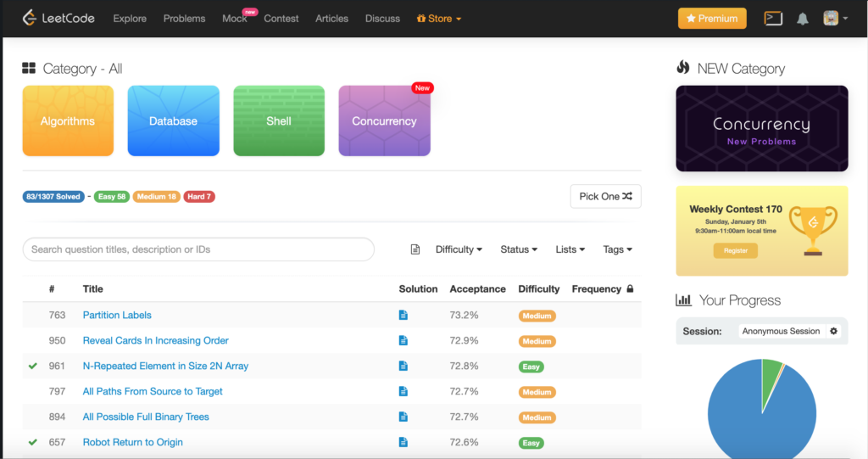Viewport: 868px width, 459px height.
Task: Open Reveal Cards In Increasing Order
Action: (156, 340)
